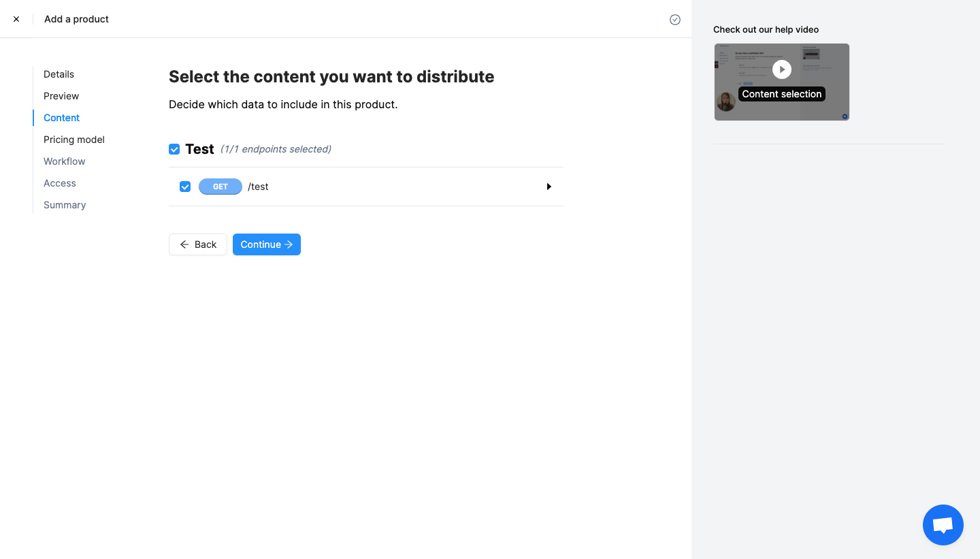The image size is (980, 559).
Task: Go to the Preview step
Action: (61, 96)
